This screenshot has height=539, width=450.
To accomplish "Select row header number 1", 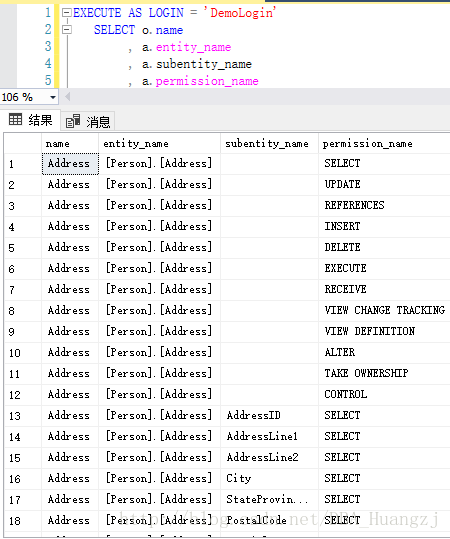I will (23, 164).
